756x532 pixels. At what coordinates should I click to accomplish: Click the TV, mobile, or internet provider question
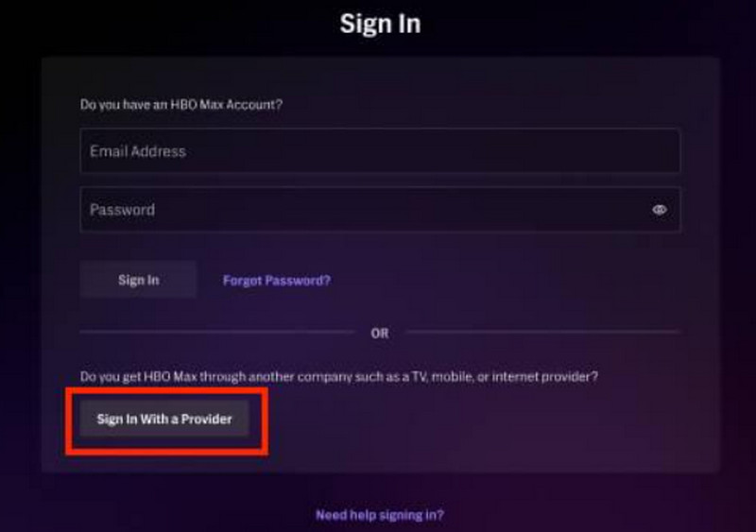pyautogui.click(x=339, y=376)
